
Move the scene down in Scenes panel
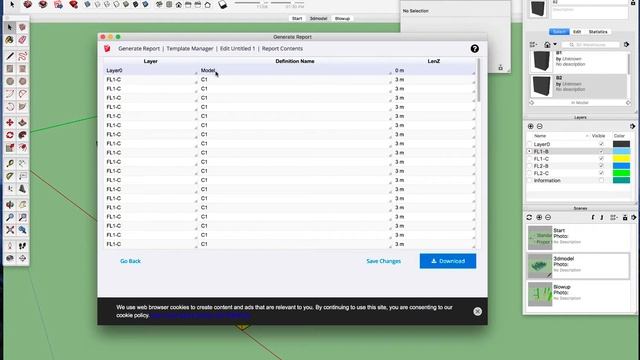(x=602, y=218)
